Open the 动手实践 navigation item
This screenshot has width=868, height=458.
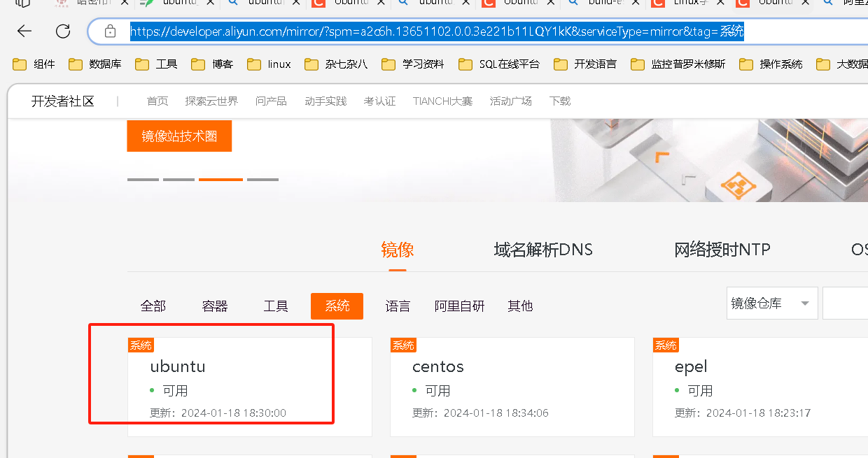pyautogui.click(x=325, y=101)
